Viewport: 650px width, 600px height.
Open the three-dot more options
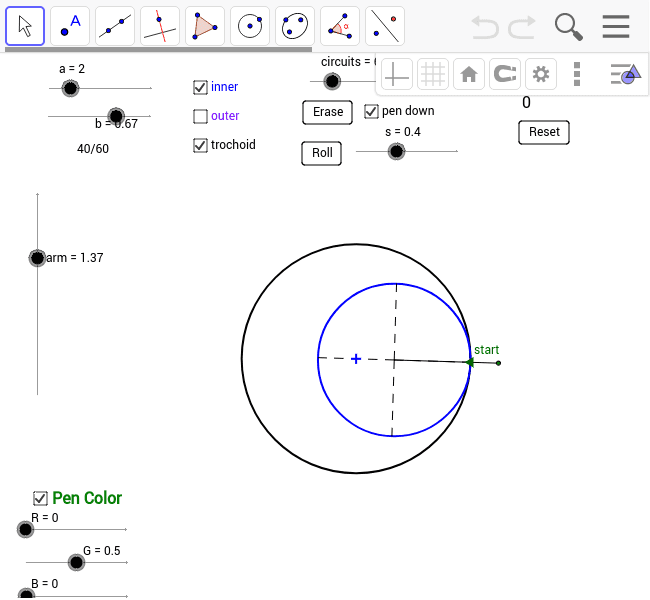point(577,74)
